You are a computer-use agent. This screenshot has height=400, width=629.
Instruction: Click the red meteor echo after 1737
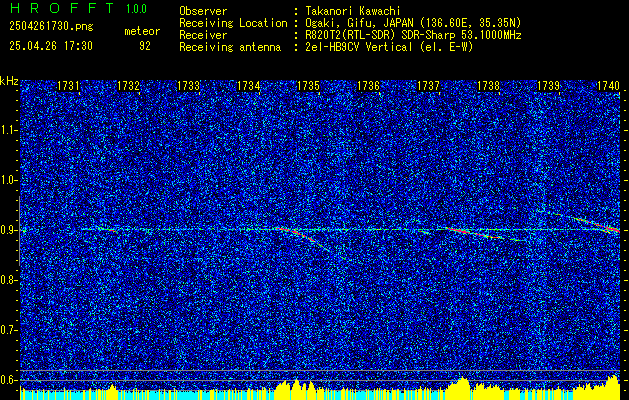click(475, 233)
